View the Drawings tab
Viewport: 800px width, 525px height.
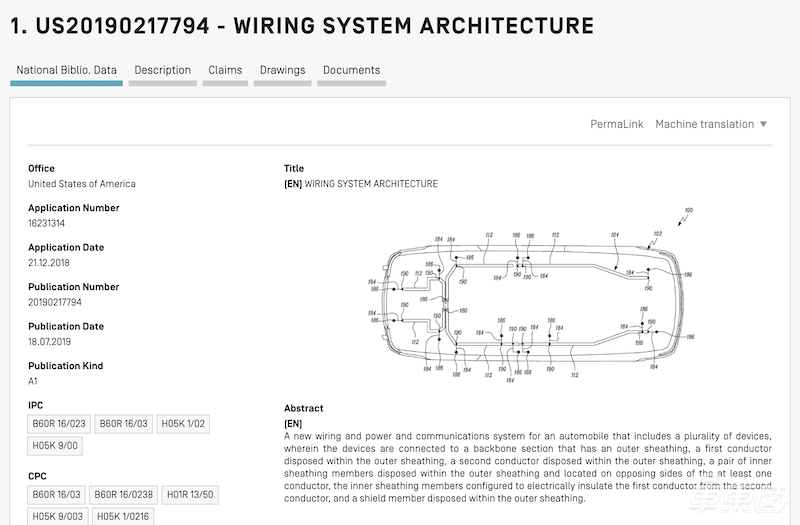click(x=282, y=70)
